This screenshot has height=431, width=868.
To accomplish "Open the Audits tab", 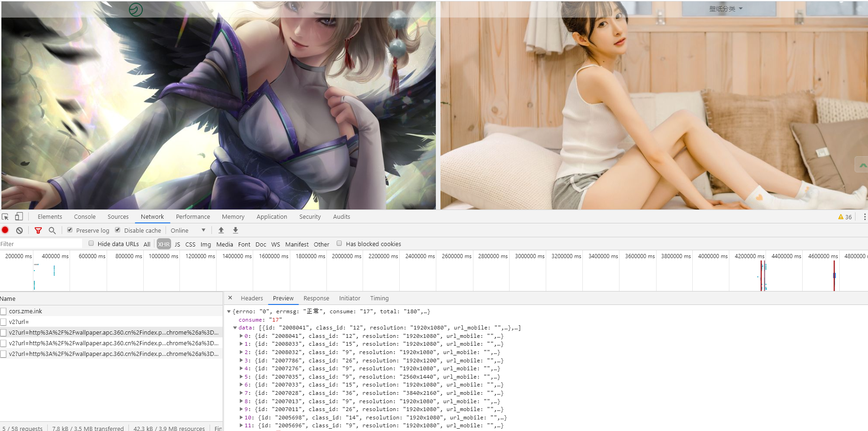I will [342, 217].
